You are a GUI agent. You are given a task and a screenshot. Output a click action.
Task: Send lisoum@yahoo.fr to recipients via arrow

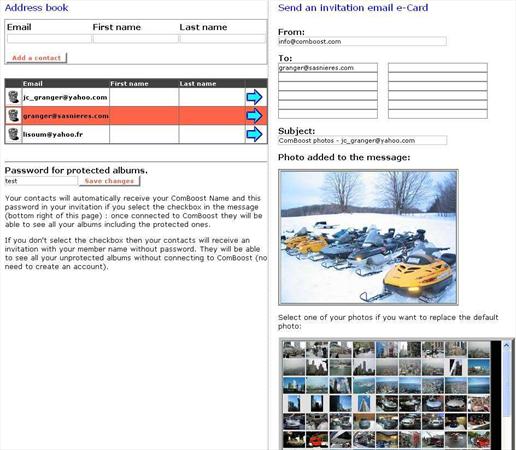point(254,134)
